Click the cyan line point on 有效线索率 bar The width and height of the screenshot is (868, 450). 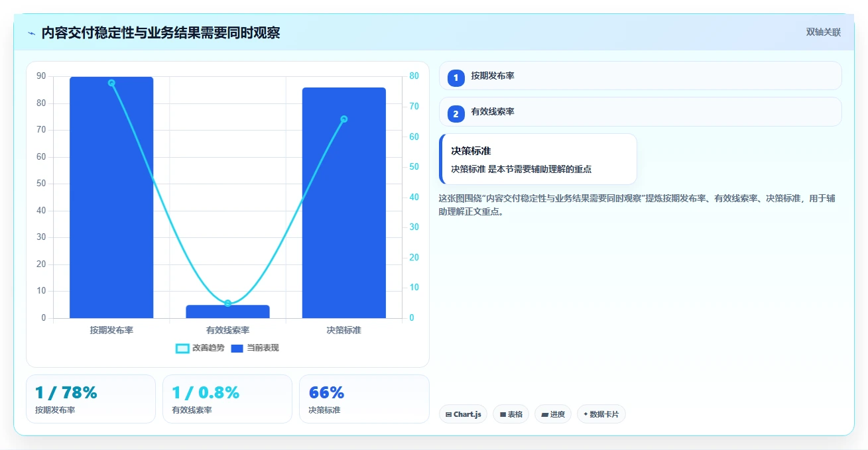click(227, 304)
